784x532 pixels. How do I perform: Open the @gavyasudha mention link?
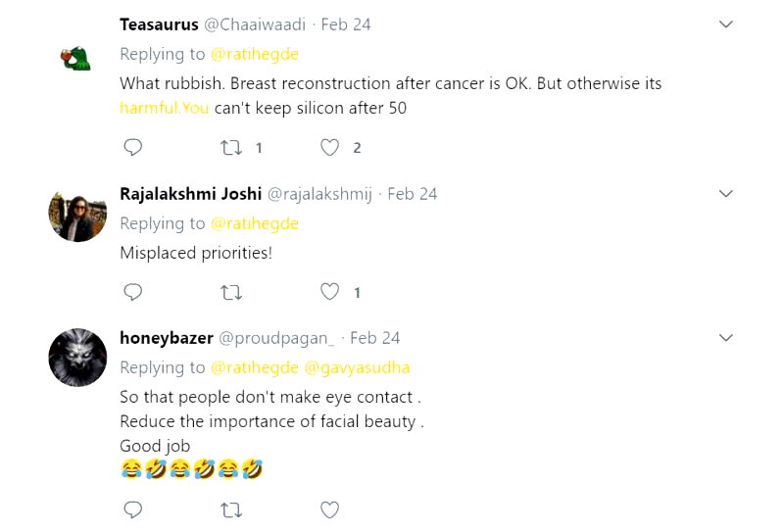point(357,367)
